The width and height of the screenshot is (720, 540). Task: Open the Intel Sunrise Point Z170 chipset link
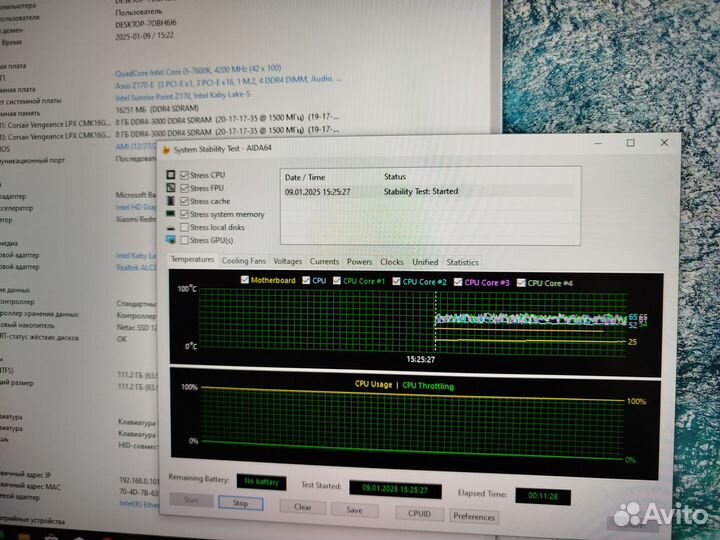click(x=183, y=96)
